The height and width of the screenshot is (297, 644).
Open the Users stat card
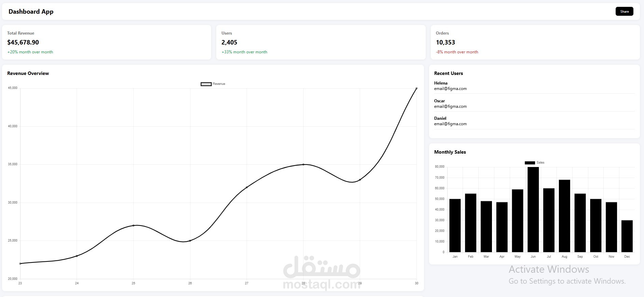tap(321, 42)
